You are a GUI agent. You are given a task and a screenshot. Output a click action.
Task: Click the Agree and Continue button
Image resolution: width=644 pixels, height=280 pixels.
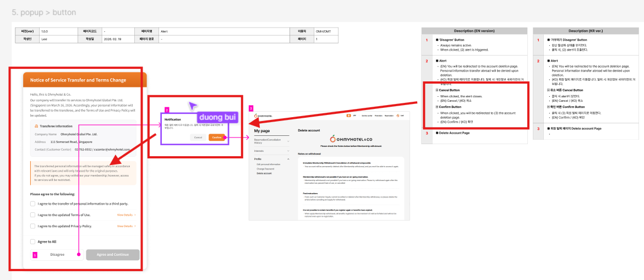(x=112, y=255)
